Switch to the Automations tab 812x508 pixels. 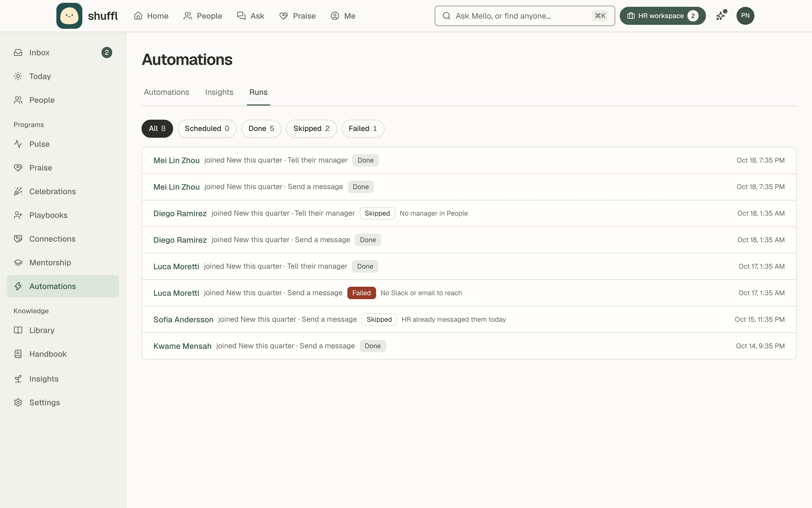pos(166,92)
